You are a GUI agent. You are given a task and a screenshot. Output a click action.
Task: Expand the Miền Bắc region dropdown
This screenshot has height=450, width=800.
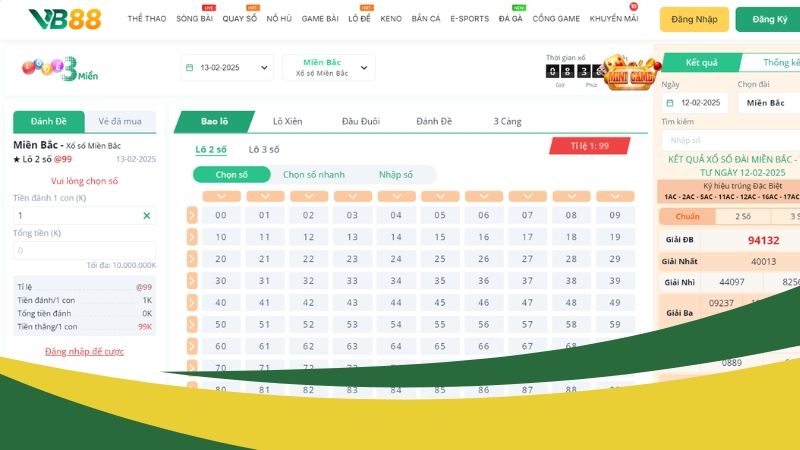(x=328, y=68)
